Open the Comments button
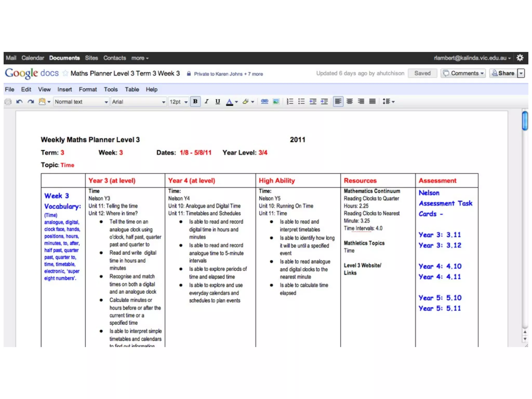 click(463, 73)
